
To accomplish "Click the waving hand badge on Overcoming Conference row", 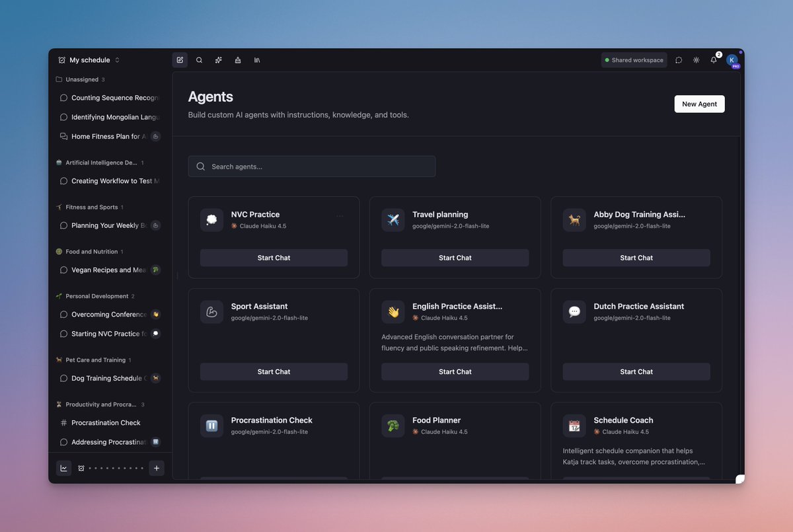I will click(155, 315).
